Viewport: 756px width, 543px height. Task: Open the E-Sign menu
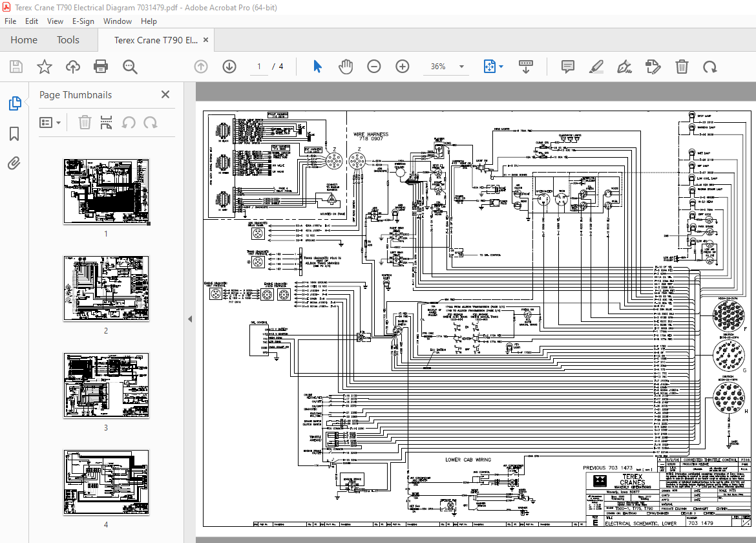pos(83,21)
